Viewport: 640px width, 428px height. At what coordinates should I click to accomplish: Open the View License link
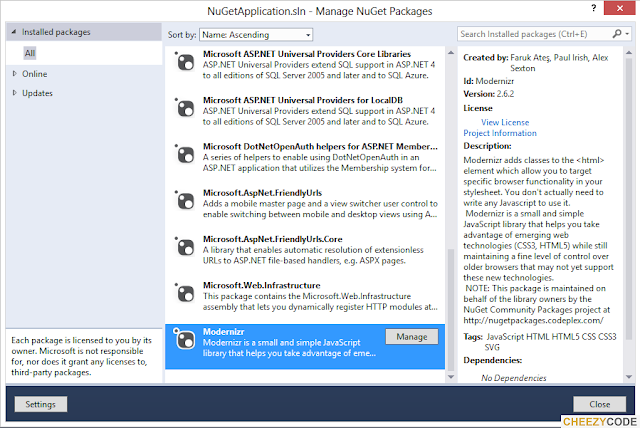505,122
